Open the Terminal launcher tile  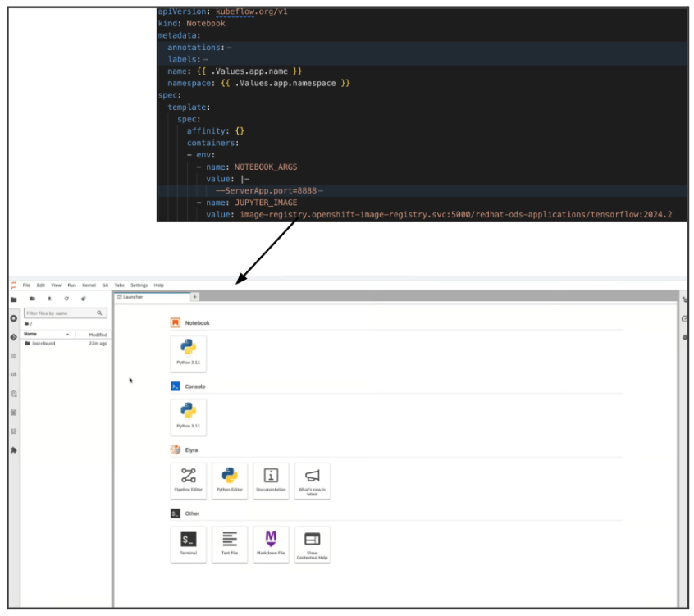click(188, 544)
